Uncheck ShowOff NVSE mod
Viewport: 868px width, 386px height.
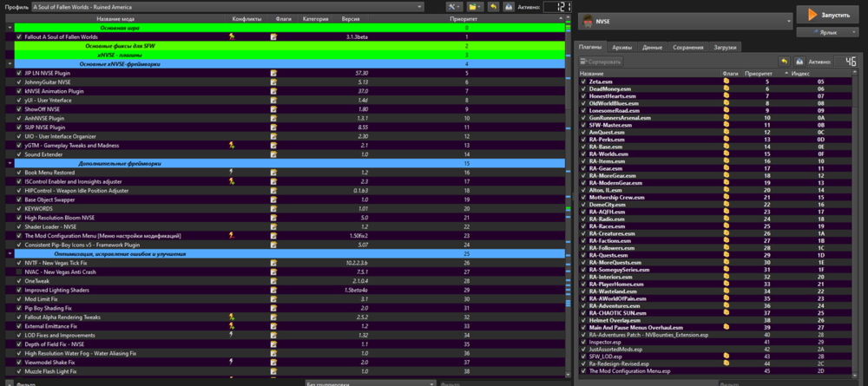coord(19,109)
